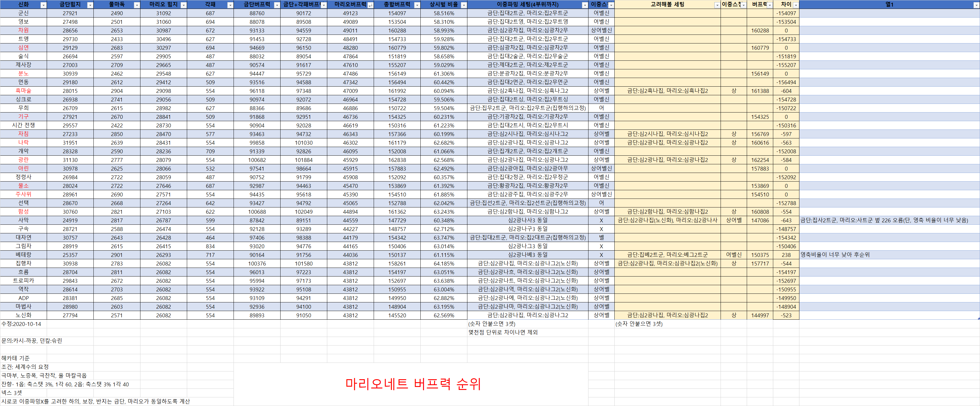This screenshot has height=406, width=980.
Task: Open the 차이 column filter dropdown
Action: [796, 5]
